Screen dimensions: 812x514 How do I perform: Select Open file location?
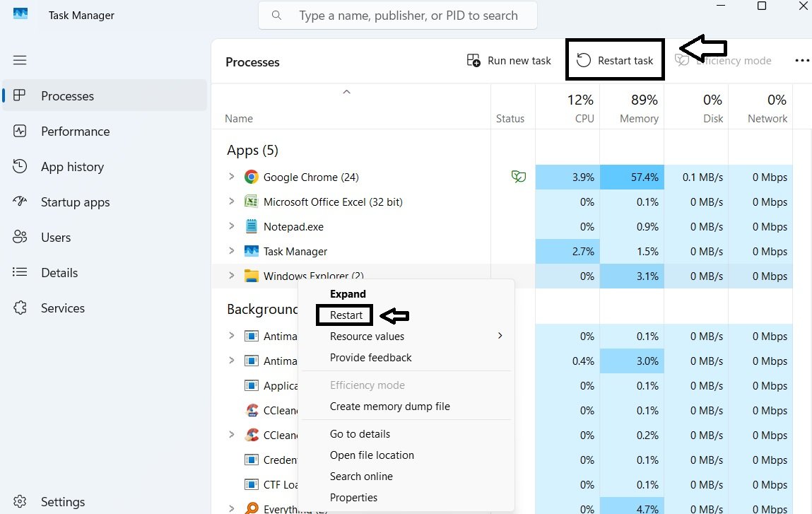coord(372,455)
